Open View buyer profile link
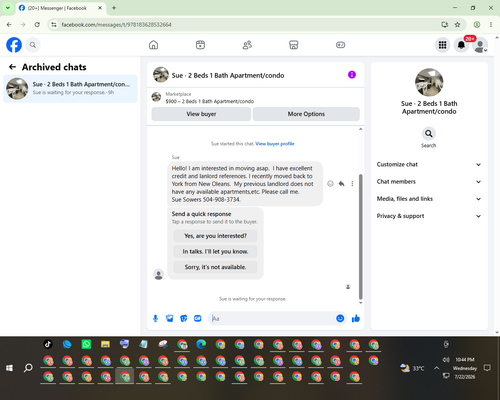500x400 pixels. [x=275, y=144]
